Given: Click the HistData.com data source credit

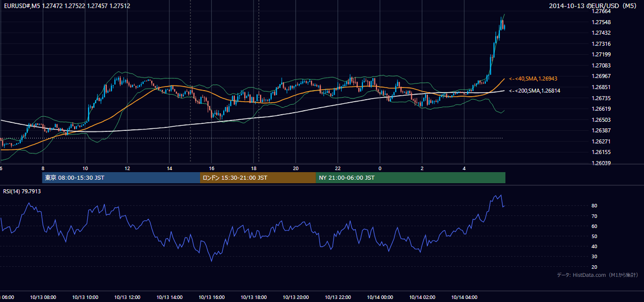Looking at the screenshot, I should pos(598,275).
